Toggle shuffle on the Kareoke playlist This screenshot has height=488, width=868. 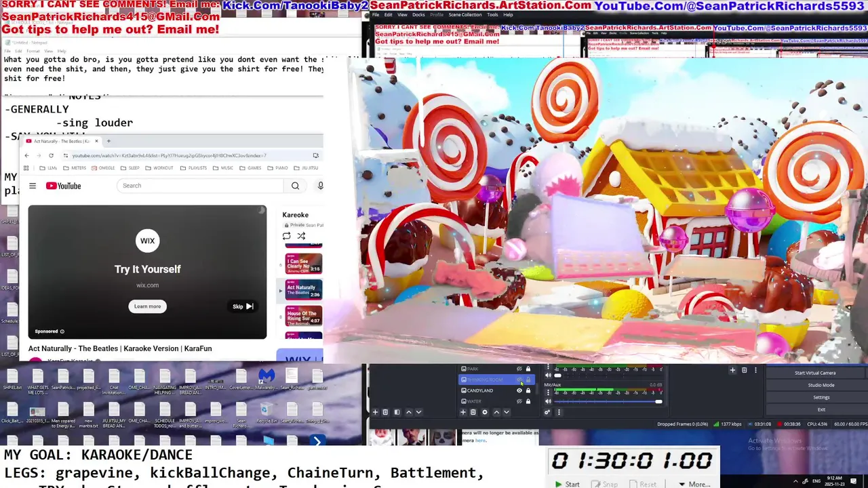(x=301, y=236)
